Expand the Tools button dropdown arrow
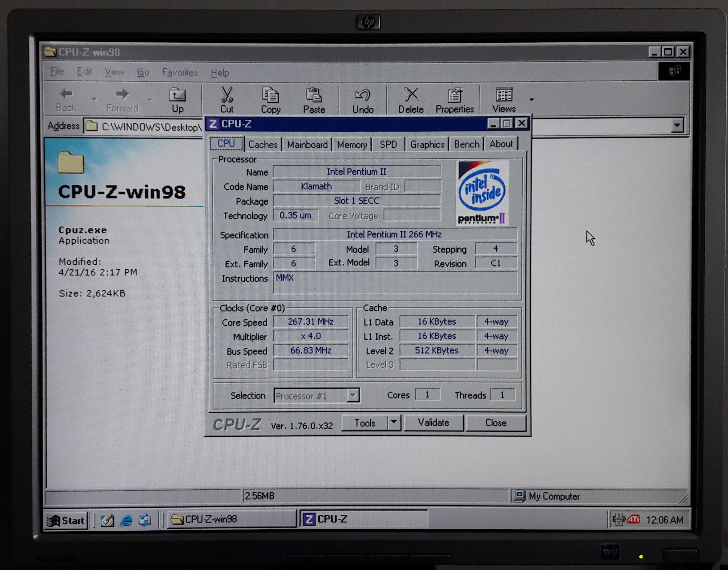 tap(394, 422)
